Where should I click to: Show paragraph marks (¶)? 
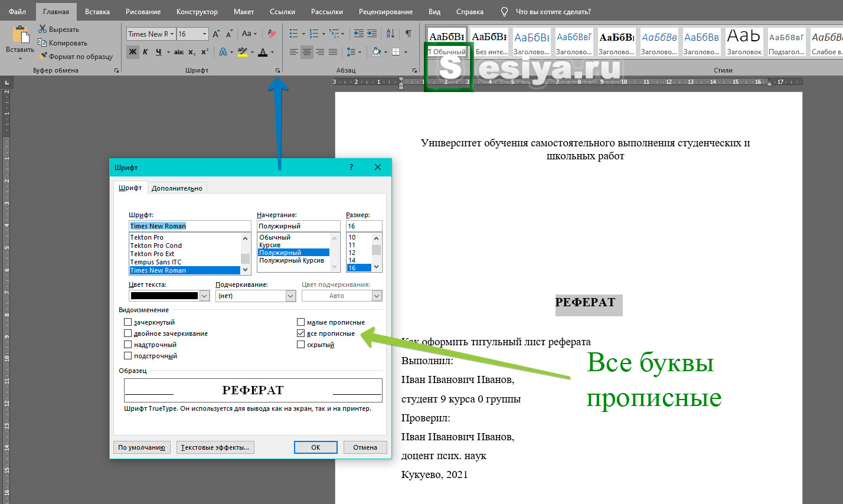point(408,34)
